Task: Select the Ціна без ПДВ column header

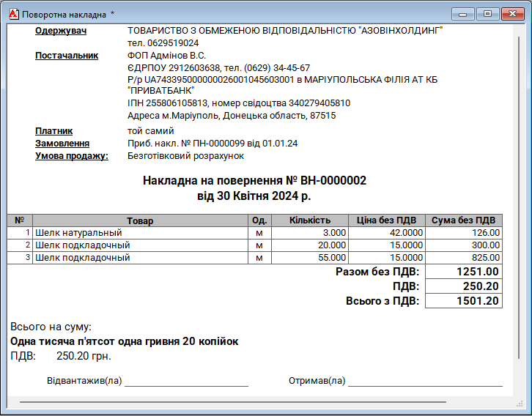Action: coord(387,220)
